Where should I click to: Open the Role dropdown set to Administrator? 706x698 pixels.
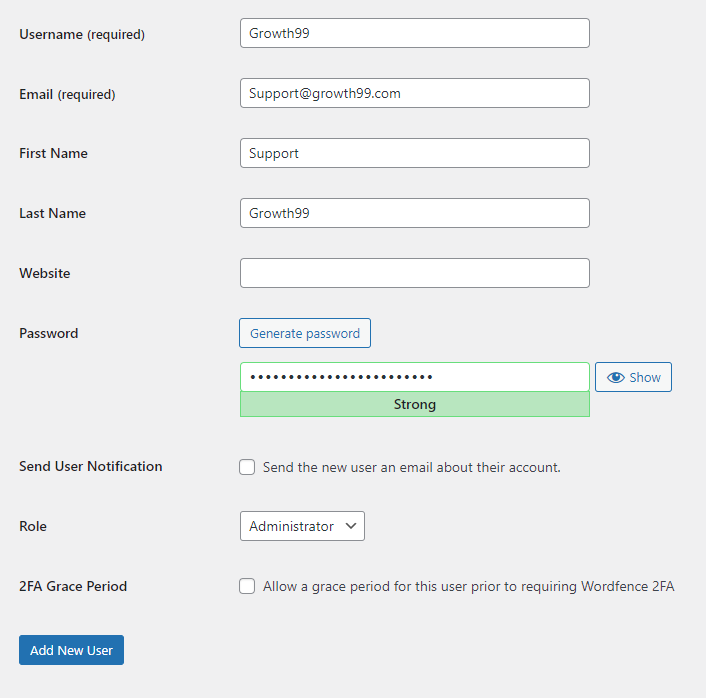click(302, 526)
